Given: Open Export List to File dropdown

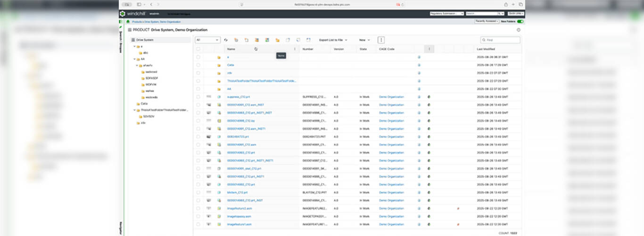Looking at the screenshot, I should coord(333,40).
